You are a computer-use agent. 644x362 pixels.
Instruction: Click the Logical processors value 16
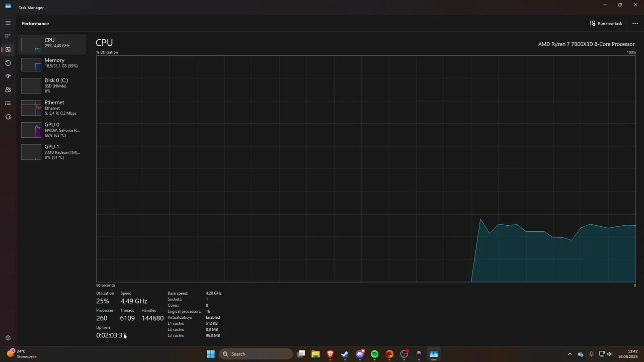[x=208, y=311]
